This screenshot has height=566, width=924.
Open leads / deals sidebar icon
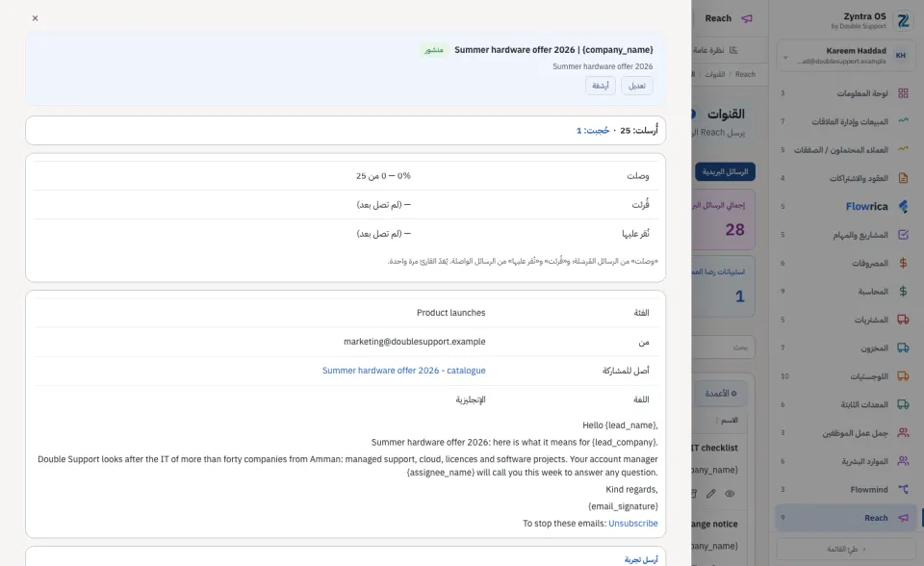point(903,150)
